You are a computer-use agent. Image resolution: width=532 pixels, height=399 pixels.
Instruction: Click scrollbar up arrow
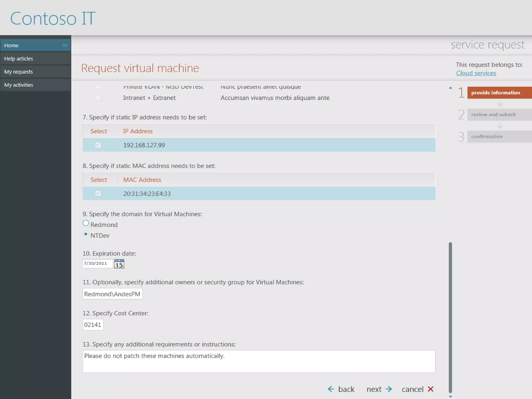coord(450,88)
